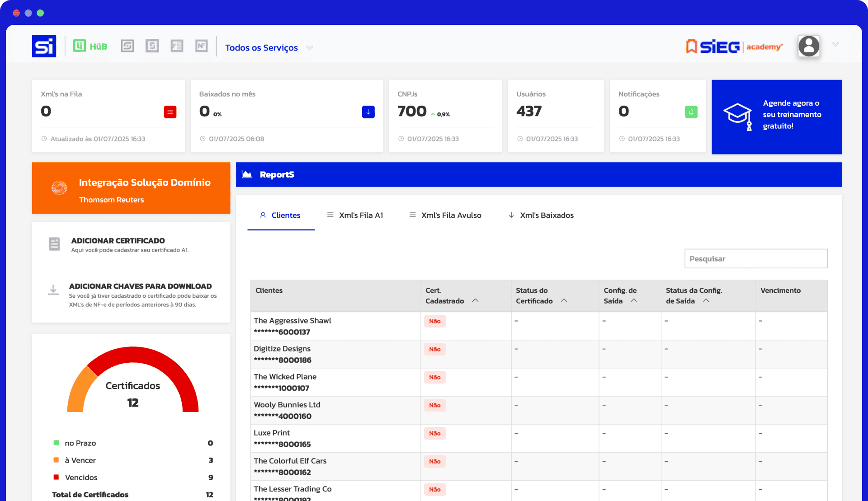Click the green Notificações bell icon

pyautogui.click(x=691, y=112)
